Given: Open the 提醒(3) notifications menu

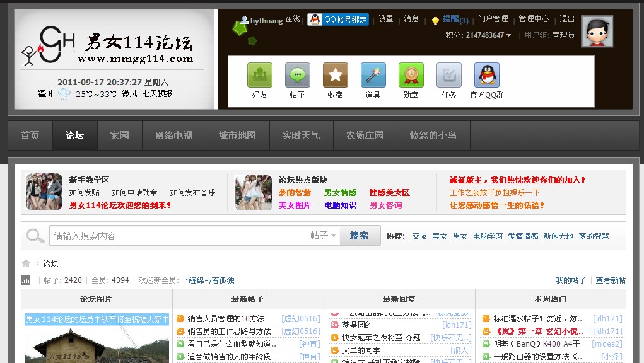Looking at the screenshot, I should [x=454, y=20].
